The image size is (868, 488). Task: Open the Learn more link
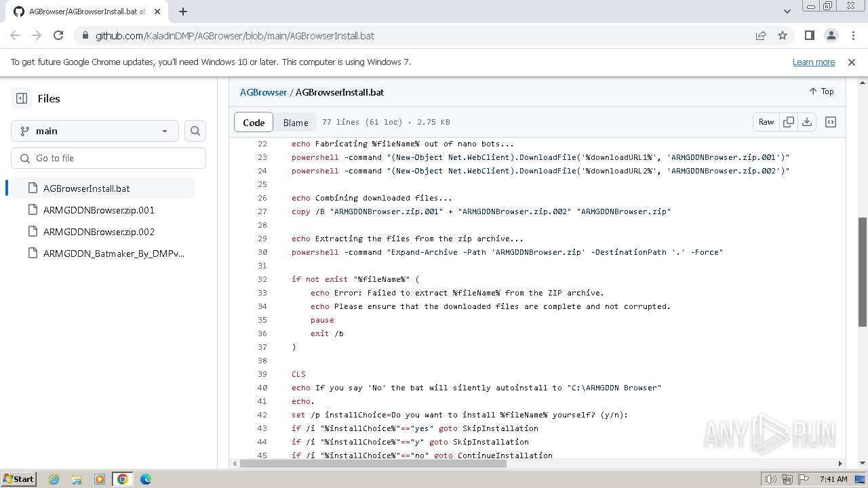click(x=814, y=62)
